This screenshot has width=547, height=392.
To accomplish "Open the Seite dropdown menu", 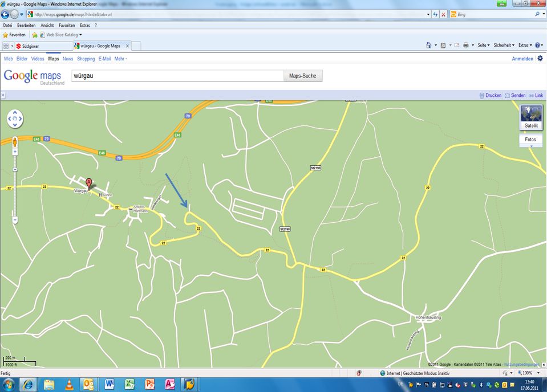I will 484,46.
